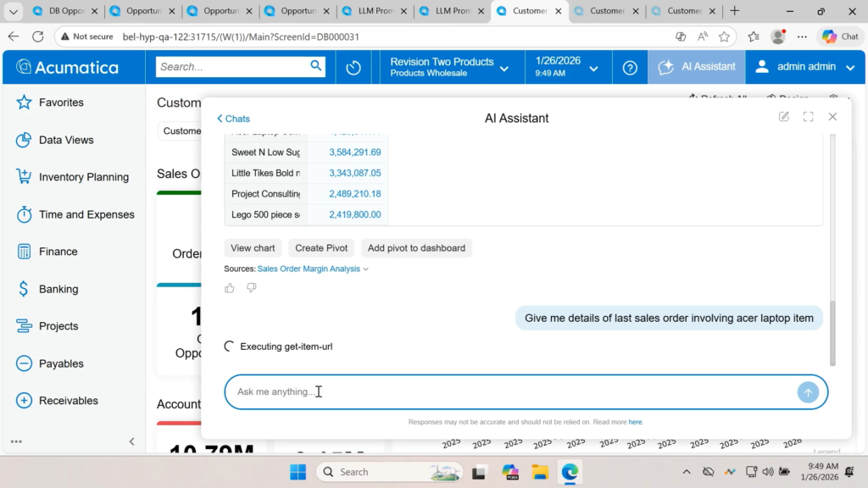Open the Sales Order Margin Analysis link
Viewport: 868px width, 488px height.
tap(309, 269)
